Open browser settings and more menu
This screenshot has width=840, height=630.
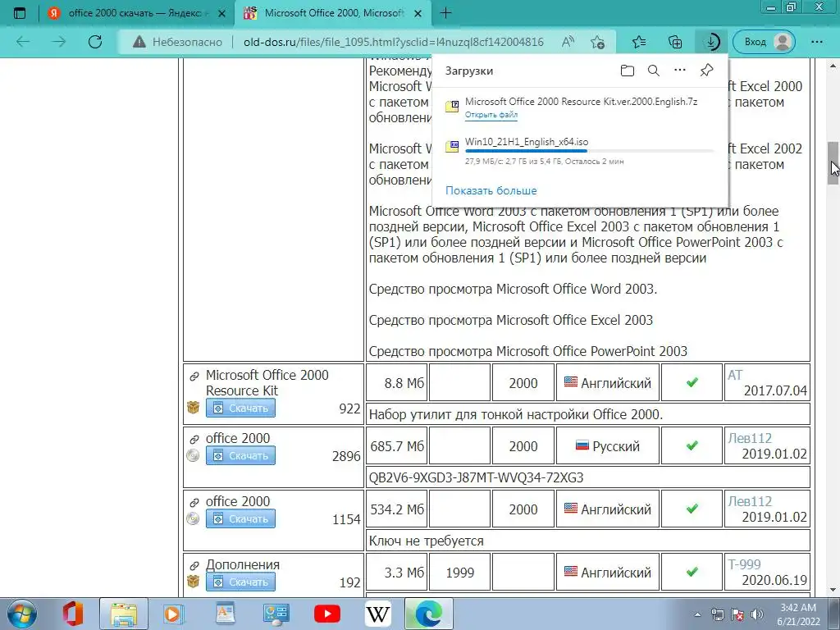point(817,42)
